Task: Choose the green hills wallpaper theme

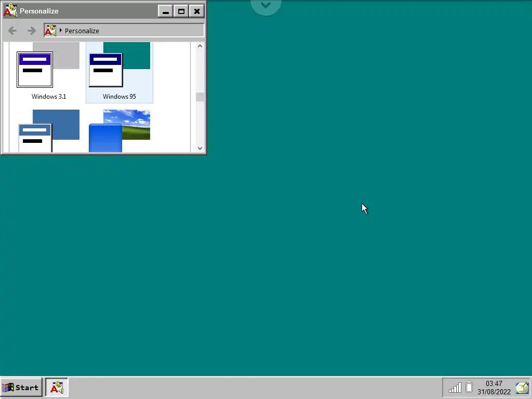Action: pyautogui.click(x=119, y=130)
